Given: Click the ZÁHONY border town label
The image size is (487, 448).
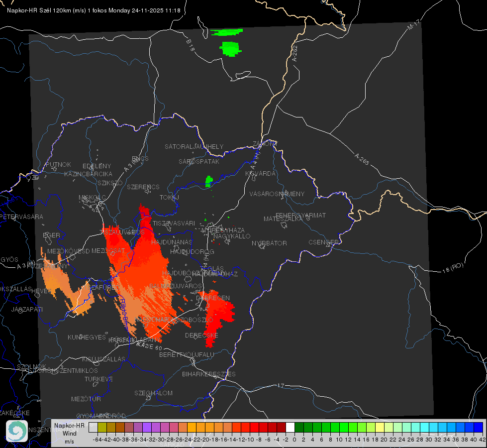Looking at the screenshot, I should coord(265,144).
